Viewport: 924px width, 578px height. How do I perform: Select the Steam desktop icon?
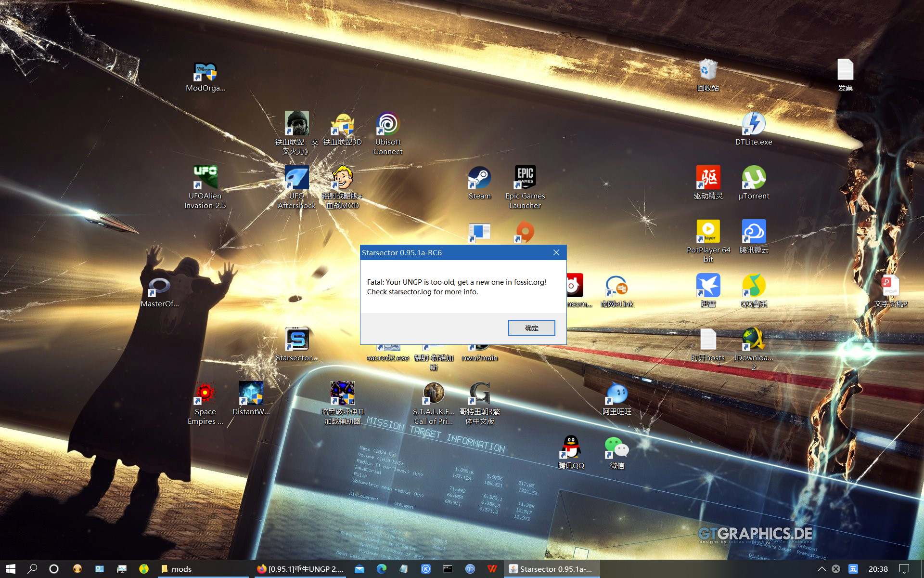(x=479, y=178)
